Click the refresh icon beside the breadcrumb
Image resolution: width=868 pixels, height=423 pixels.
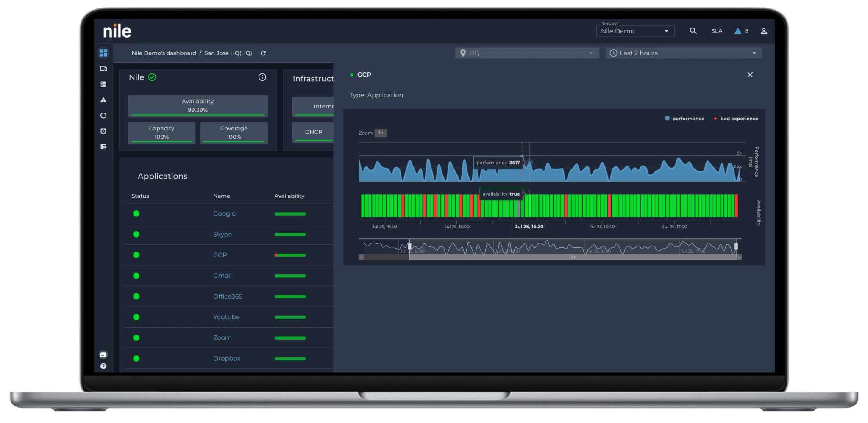click(x=263, y=53)
